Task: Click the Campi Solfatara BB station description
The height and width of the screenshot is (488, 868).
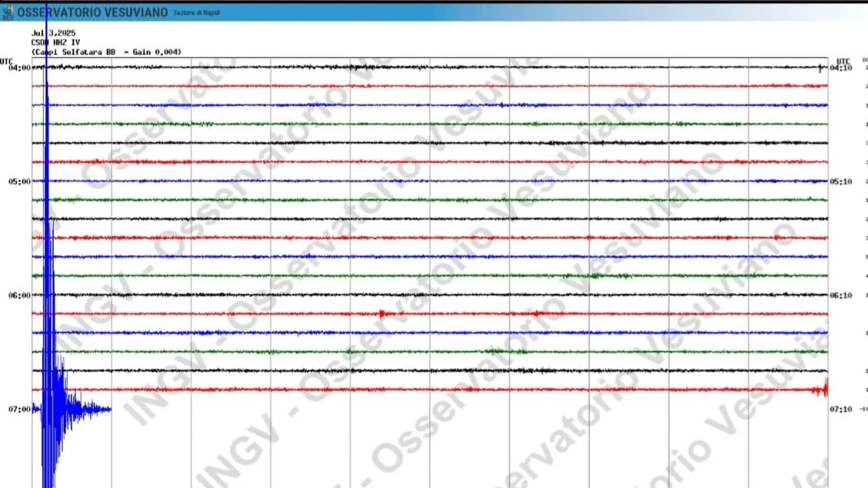Action: click(x=106, y=52)
